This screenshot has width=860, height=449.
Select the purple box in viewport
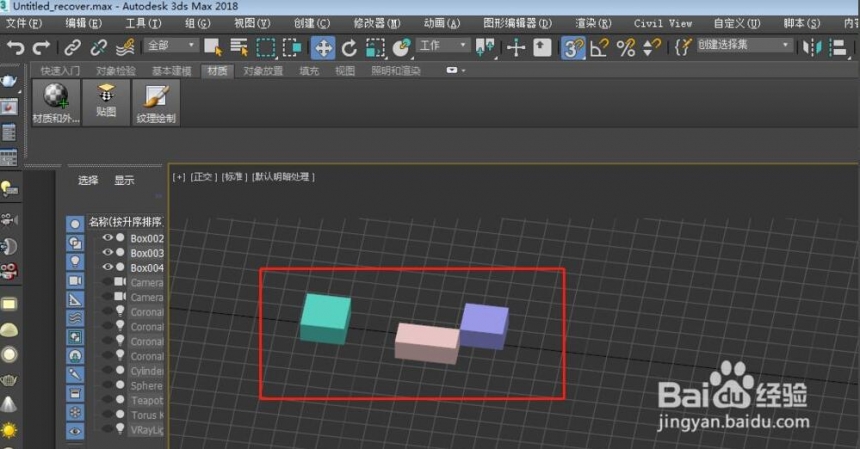tap(484, 326)
